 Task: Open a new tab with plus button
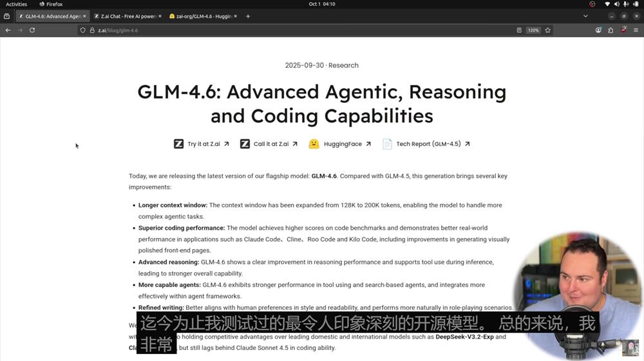pos(248,16)
